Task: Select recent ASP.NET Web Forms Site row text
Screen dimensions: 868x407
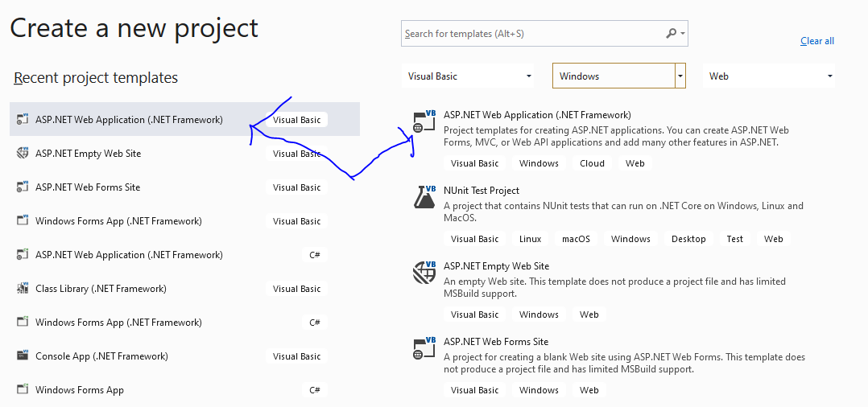Action: tap(88, 187)
